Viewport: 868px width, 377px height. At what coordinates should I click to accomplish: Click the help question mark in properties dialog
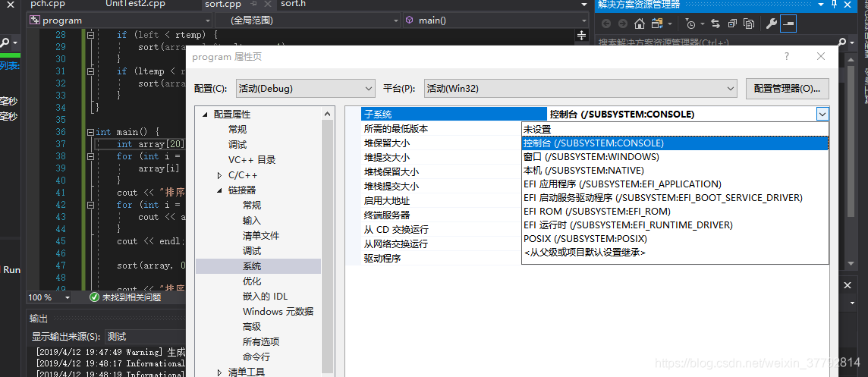787,56
